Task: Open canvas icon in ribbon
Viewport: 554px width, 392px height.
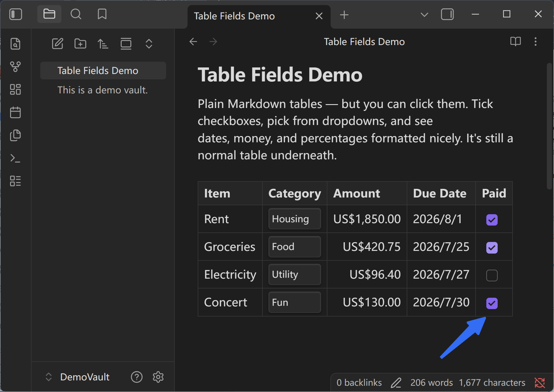Action: [x=15, y=89]
